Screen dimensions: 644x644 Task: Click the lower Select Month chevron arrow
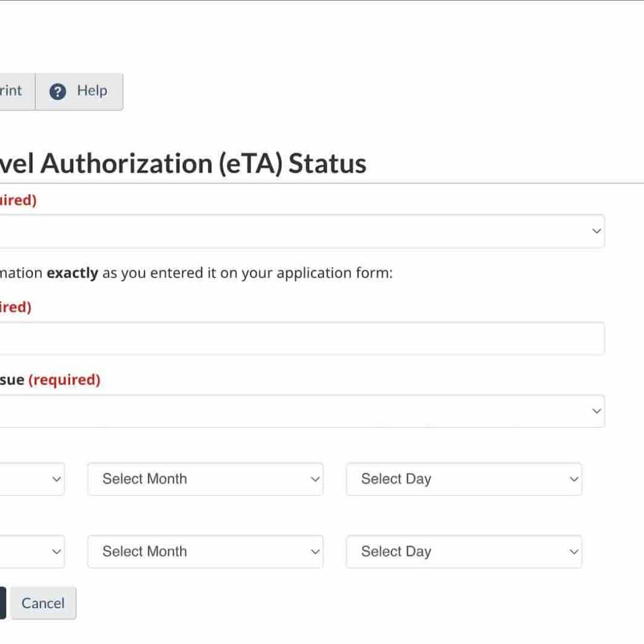315,551
